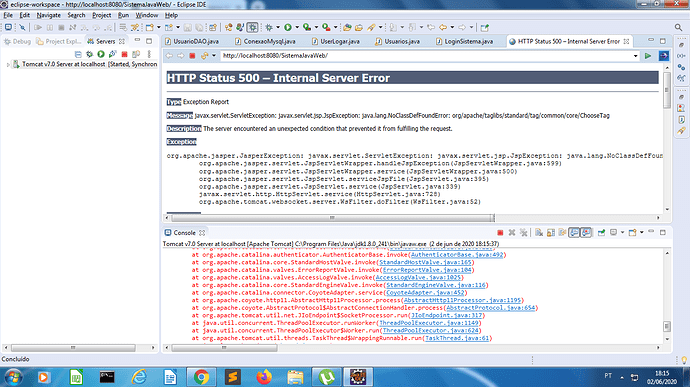Open dropdown arrow beside Run button
Screen dimensions: 690x387
click(297, 27)
